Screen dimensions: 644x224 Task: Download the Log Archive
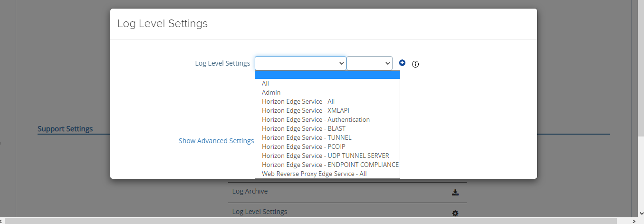[455, 193]
